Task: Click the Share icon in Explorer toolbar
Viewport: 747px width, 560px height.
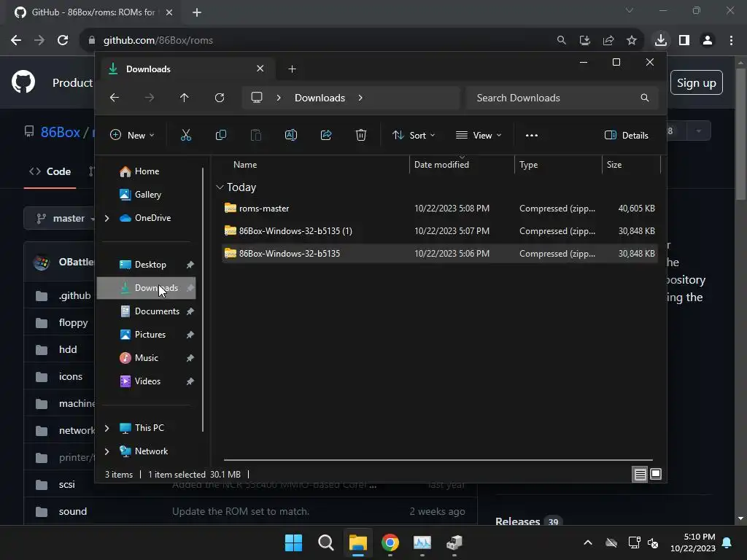Action: point(326,135)
